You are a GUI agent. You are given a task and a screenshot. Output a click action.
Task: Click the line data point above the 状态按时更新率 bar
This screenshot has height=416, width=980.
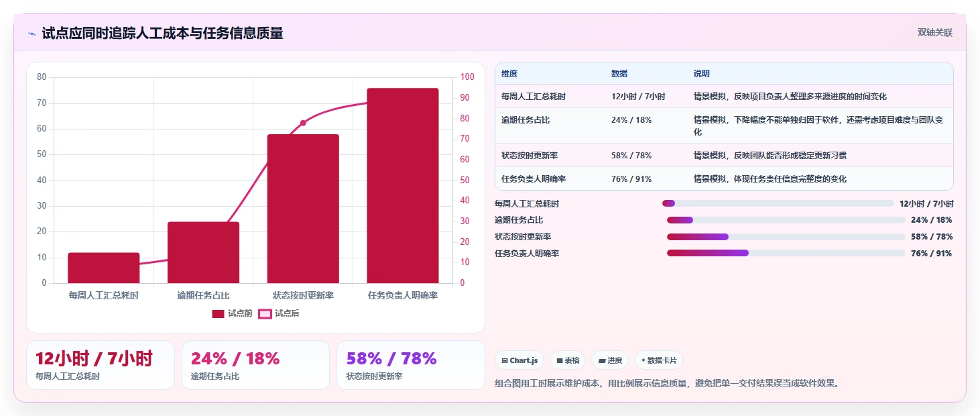[x=303, y=123]
